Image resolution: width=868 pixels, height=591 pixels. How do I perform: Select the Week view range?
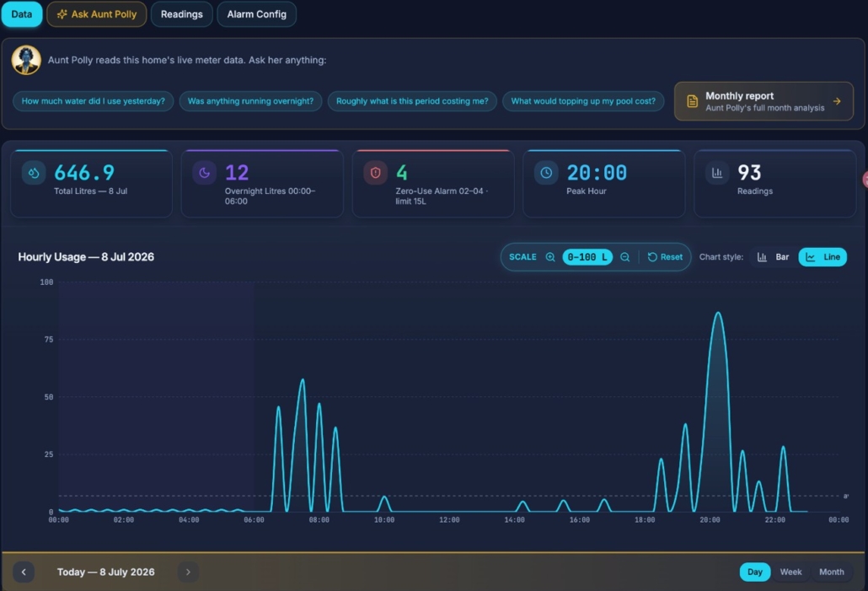790,572
